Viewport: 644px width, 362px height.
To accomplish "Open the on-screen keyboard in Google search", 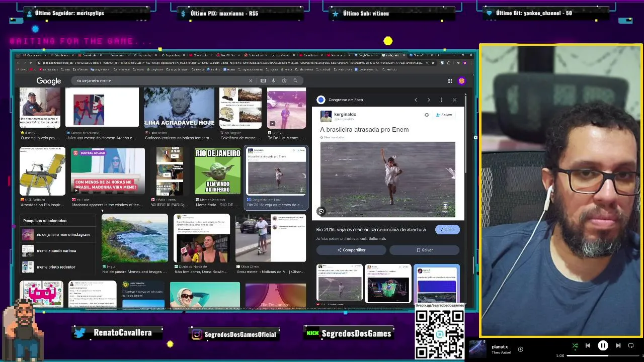I will (263, 80).
